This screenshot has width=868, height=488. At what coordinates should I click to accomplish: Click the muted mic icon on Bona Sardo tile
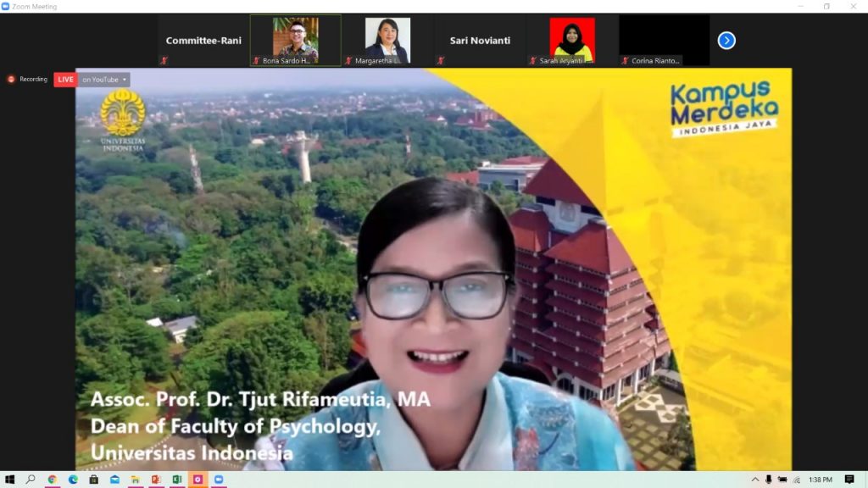coord(256,61)
